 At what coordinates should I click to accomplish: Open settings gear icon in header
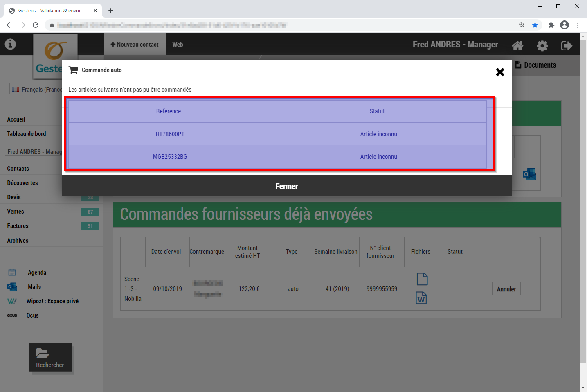coord(542,45)
